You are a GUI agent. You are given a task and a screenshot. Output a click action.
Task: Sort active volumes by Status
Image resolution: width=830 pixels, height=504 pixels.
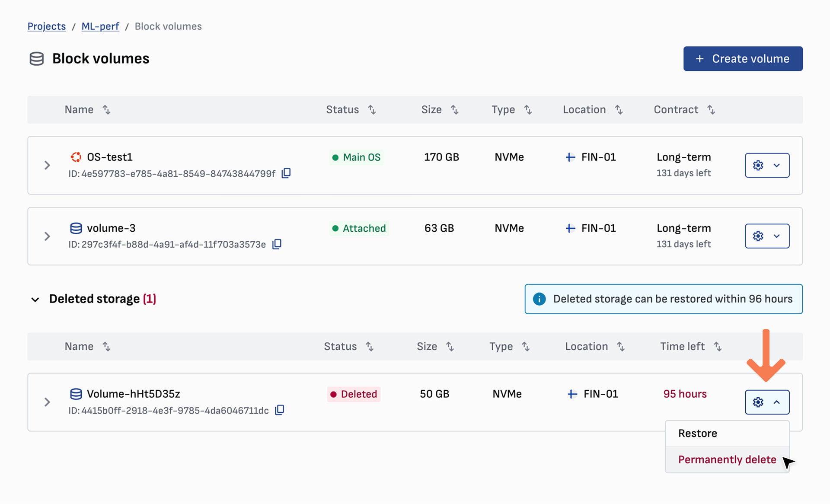pos(372,110)
